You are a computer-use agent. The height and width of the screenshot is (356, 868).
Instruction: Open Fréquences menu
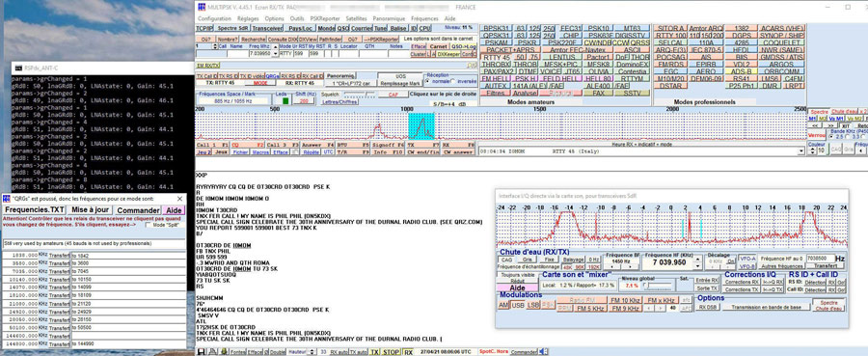tap(424, 18)
